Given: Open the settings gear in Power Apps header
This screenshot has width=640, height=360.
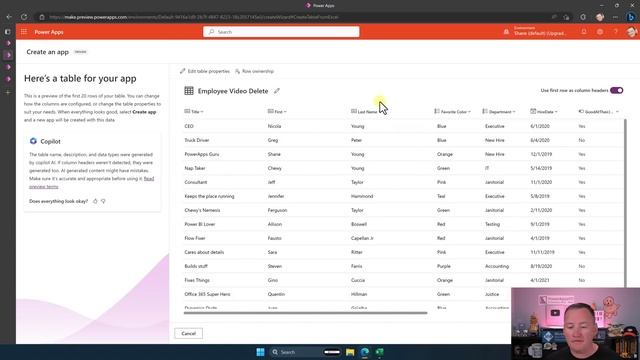Looking at the screenshot, I should click(600, 32).
